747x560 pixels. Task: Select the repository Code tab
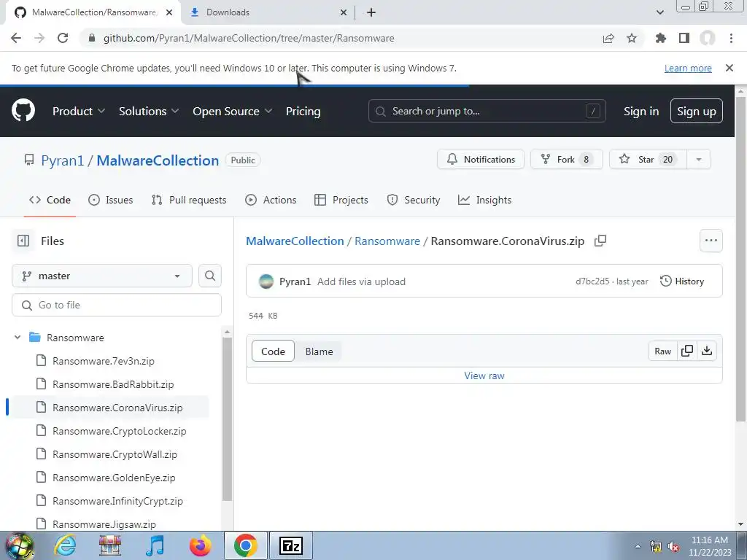click(50, 200)
